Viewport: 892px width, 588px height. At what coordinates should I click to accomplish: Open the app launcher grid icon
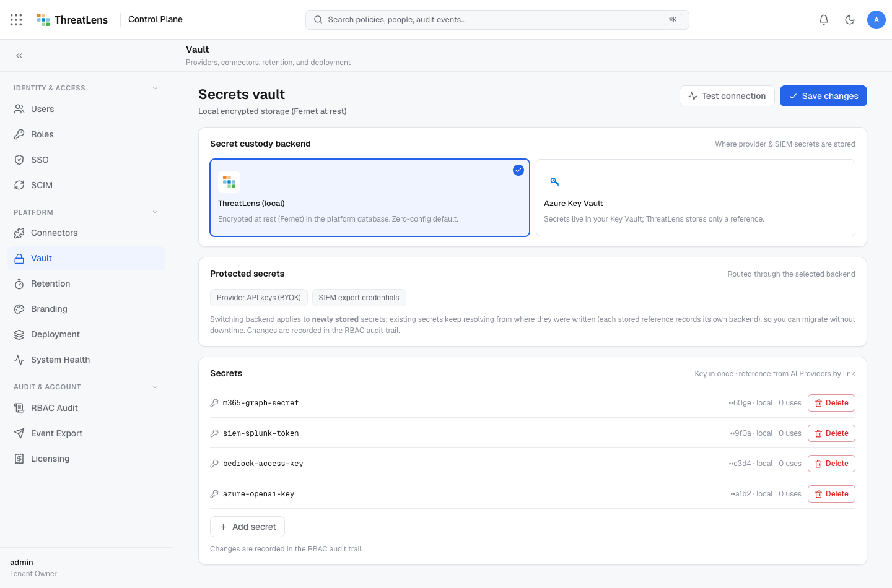tap(16, 20)
